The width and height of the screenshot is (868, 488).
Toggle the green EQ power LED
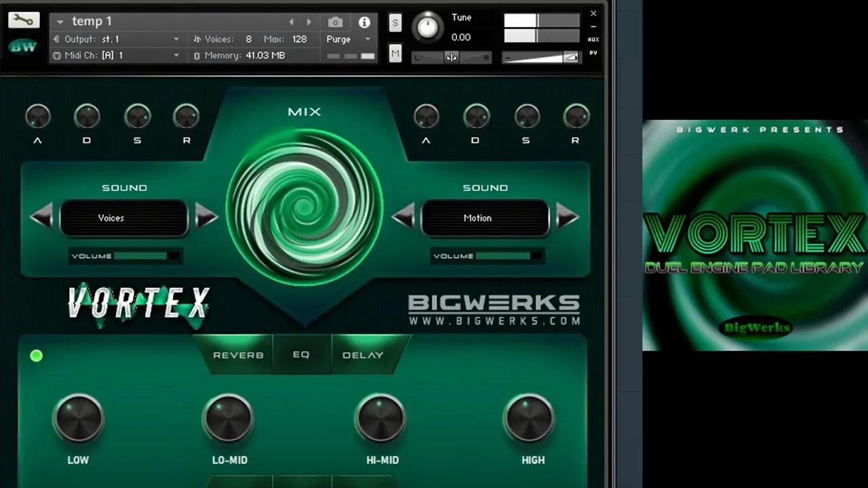[37, 355]
